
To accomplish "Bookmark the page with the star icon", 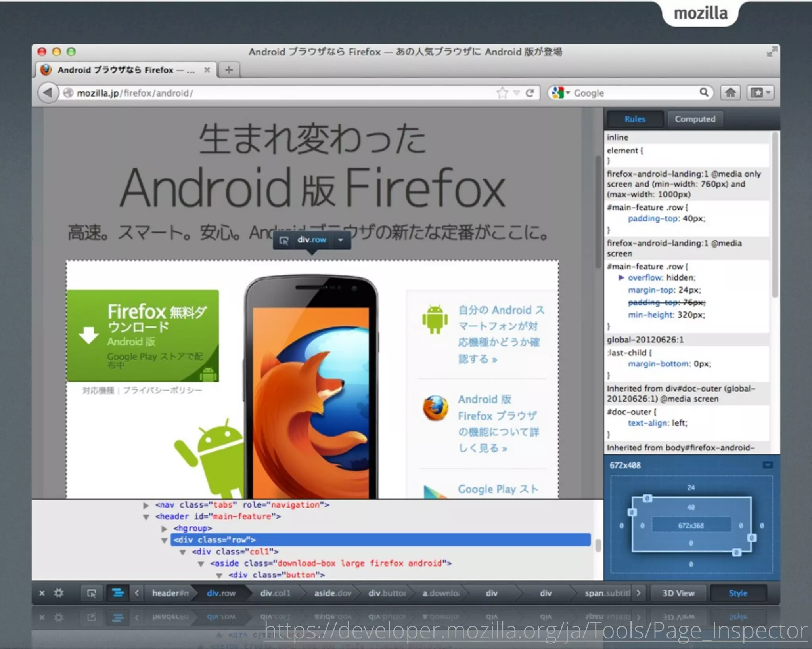I will (502, 93).
